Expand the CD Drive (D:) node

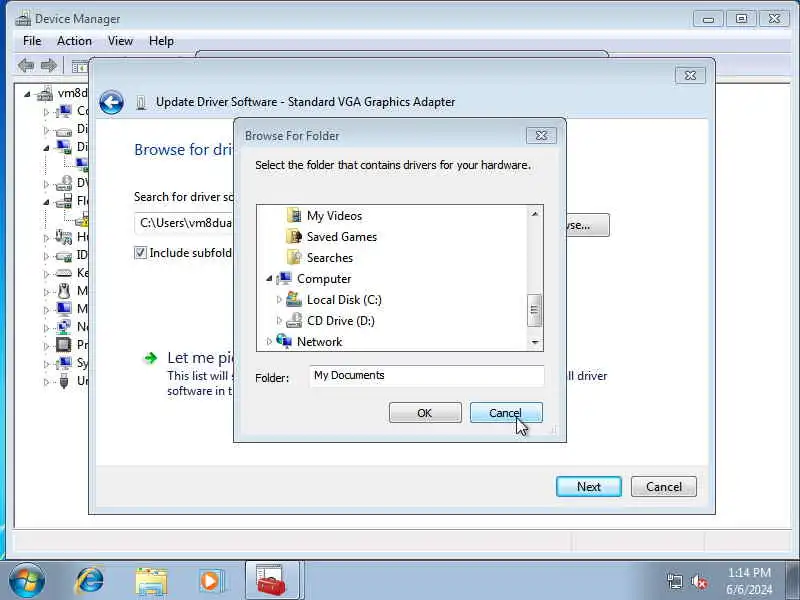pyautogui.click(x=279, y=320)
